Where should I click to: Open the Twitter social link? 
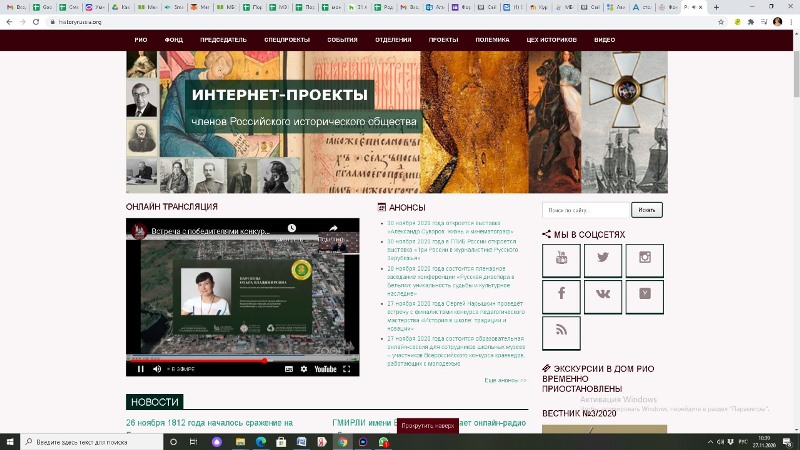[603, 260]
